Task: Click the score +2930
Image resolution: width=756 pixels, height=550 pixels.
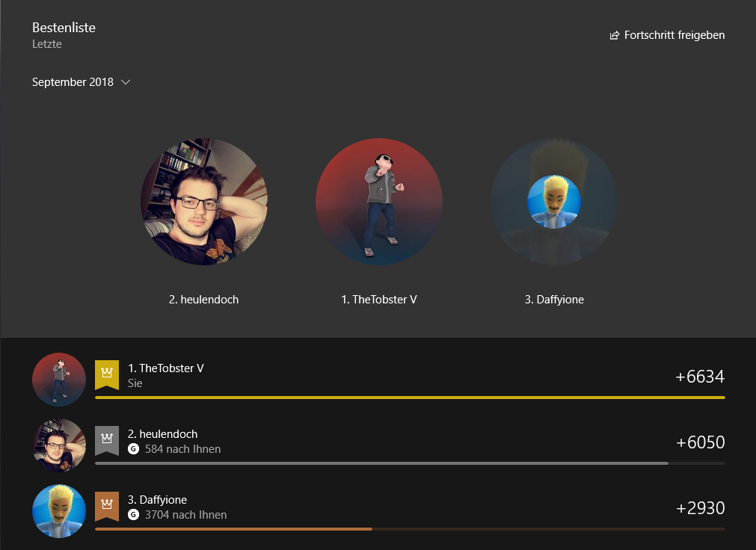Action: pos(700,508)
